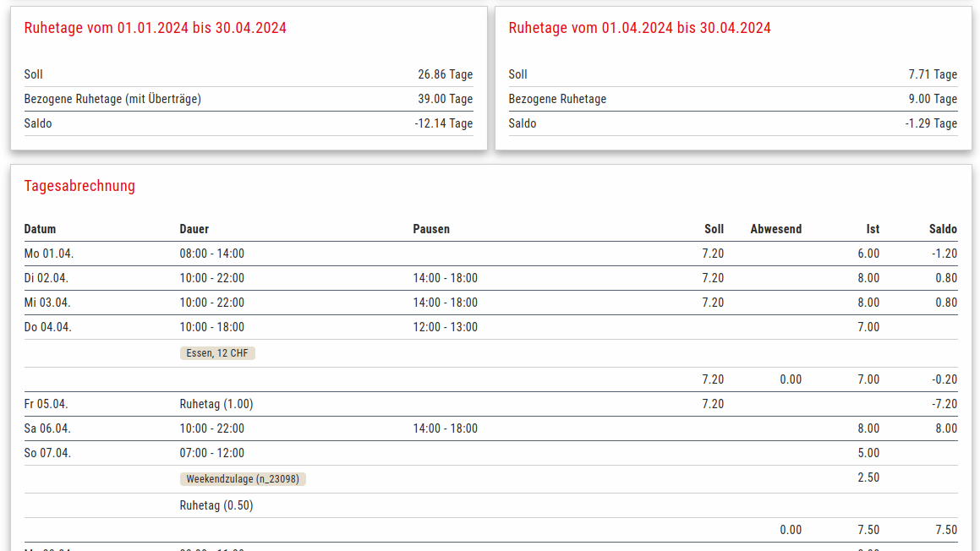
Task: Click the -12.14 Tage Saldo value
Action: coord(443,123)
